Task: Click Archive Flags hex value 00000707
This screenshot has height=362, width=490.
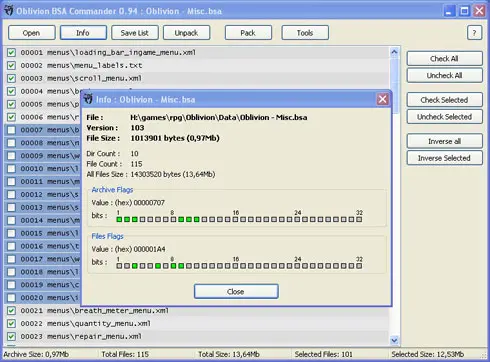Action: 149,203
